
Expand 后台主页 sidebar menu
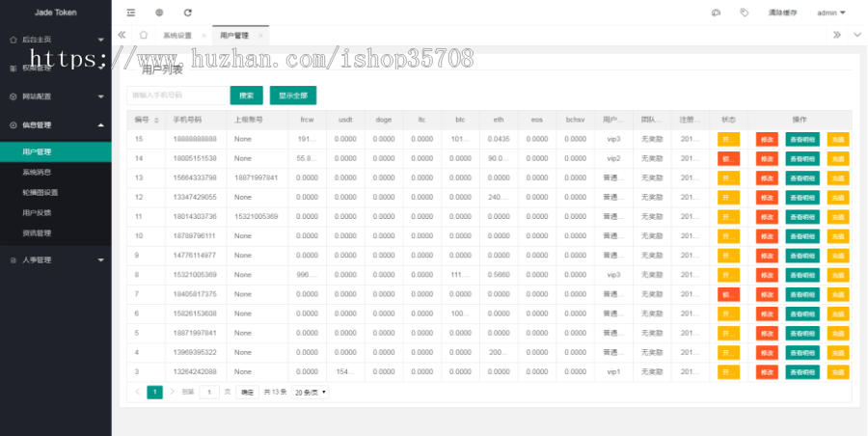pos(55,40)
